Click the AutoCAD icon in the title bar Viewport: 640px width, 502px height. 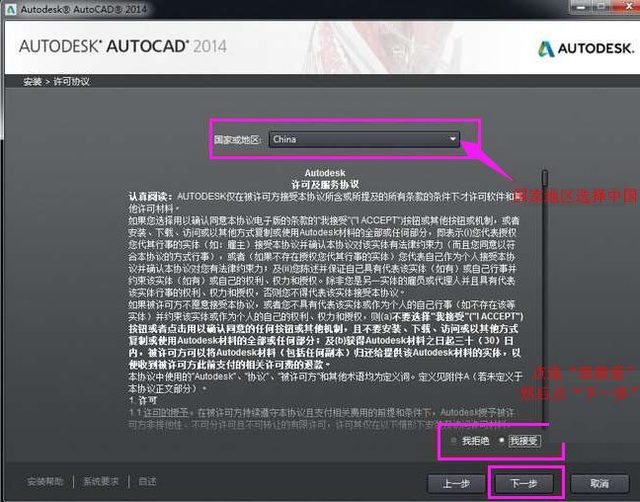[x=10, y=9]
